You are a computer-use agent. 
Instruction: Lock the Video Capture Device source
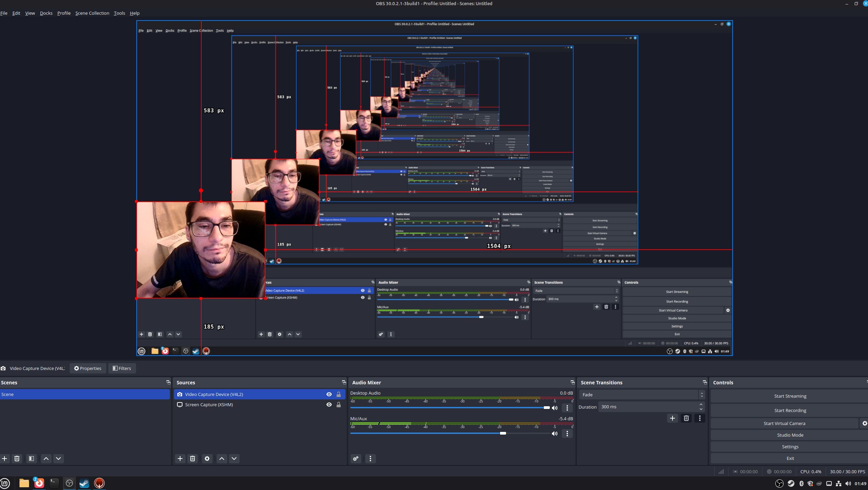[339, 394]
